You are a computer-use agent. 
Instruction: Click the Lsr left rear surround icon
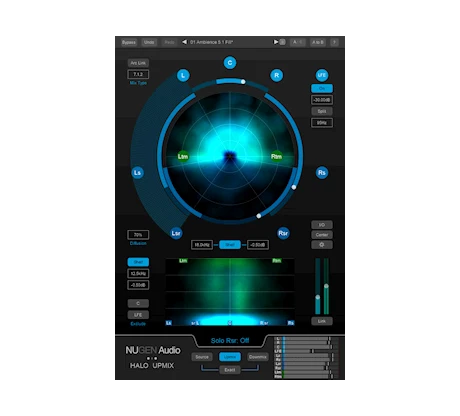(x=176, y=233)
